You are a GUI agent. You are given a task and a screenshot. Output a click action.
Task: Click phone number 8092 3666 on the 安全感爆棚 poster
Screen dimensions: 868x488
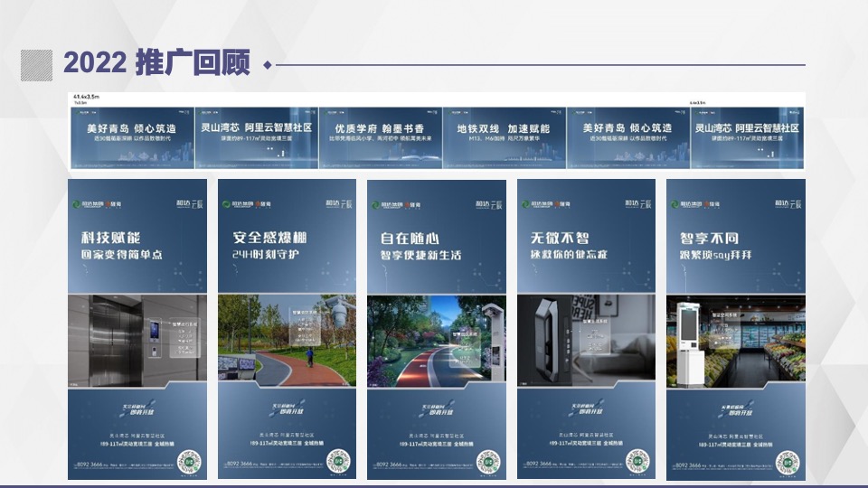(239, 465)
